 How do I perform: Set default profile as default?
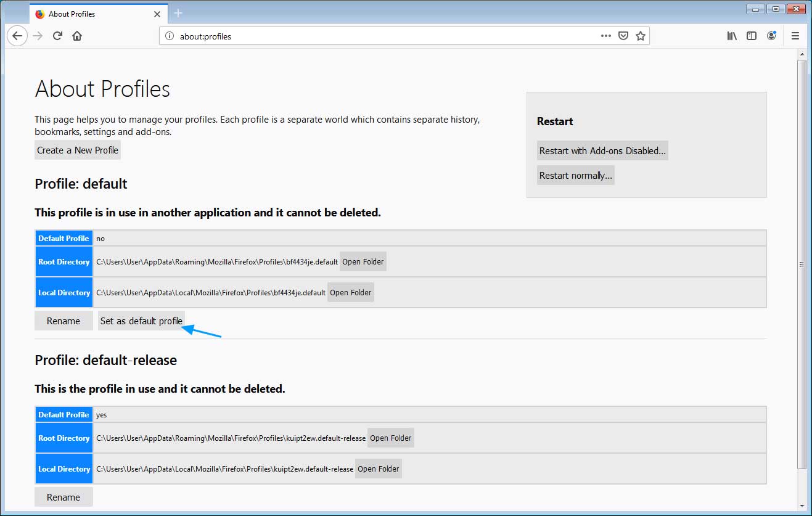[x=141, y=321]
